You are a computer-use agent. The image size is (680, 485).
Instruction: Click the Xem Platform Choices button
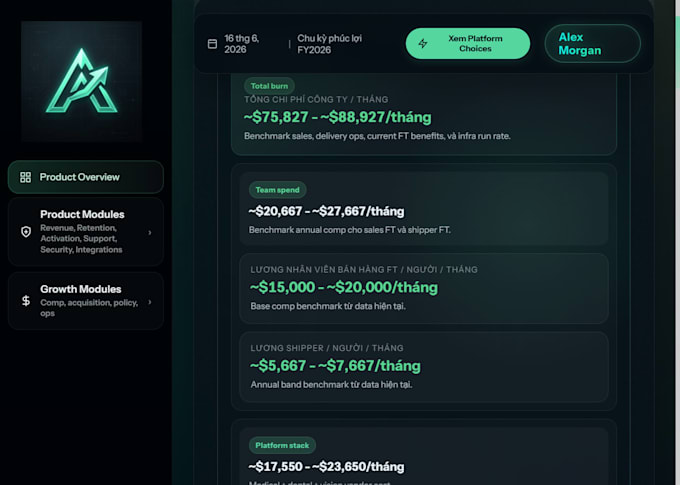(468, 43)
